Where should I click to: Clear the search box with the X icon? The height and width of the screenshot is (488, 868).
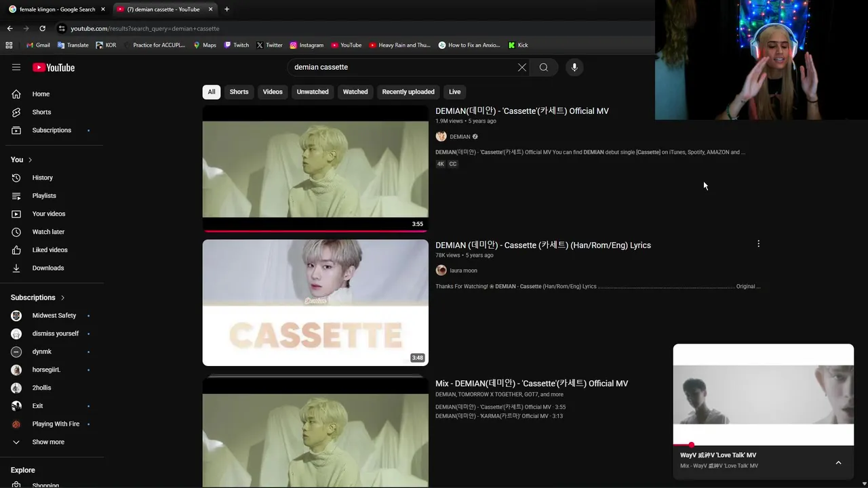(521, 67)
